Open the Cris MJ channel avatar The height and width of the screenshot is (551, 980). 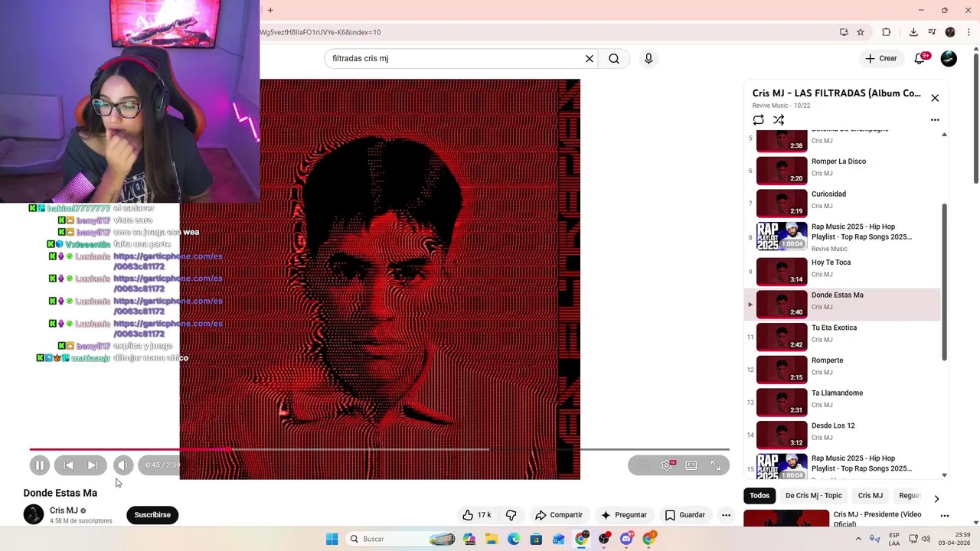34,514
